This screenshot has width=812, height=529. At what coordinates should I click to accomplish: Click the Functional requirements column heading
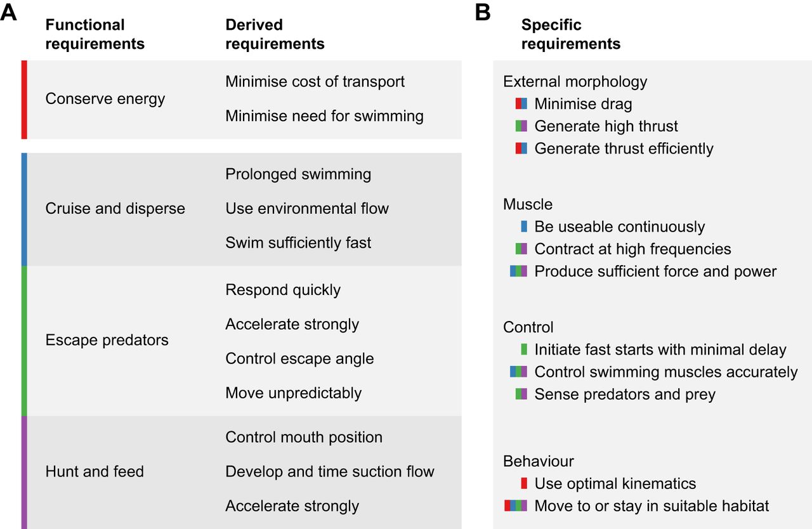(x=95, y=34)
